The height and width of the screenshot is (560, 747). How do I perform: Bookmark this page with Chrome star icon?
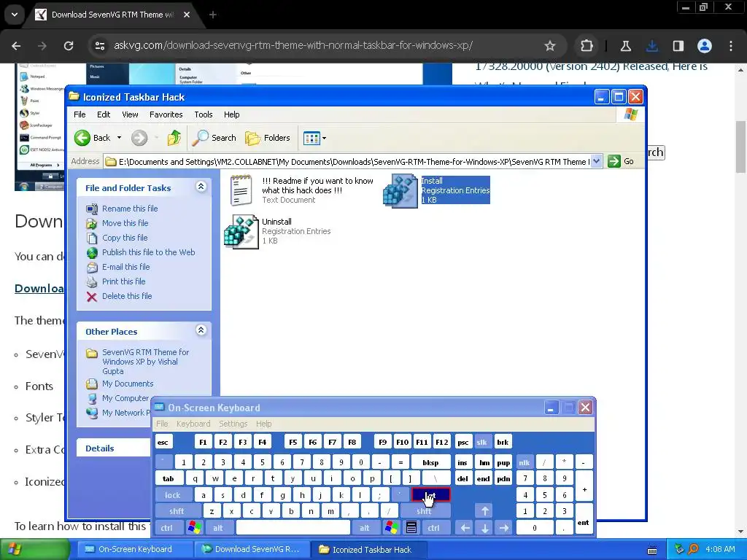point(550,46)
